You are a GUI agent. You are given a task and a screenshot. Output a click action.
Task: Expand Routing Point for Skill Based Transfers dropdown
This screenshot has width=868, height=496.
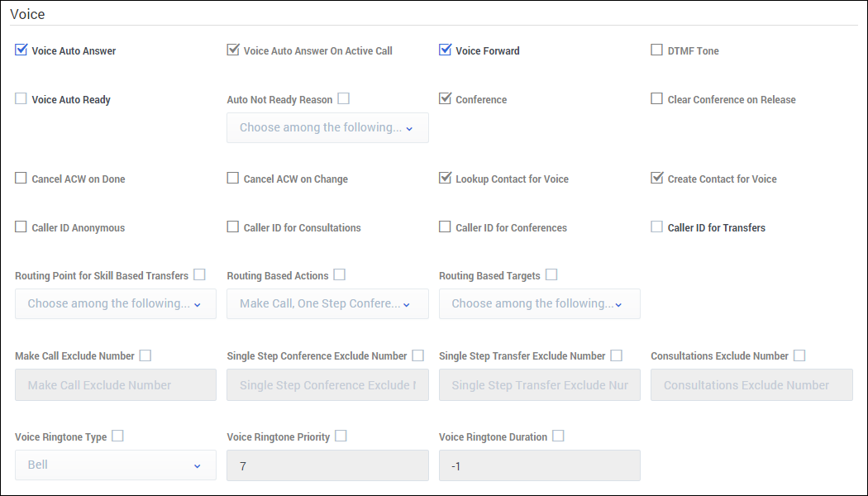point(116,304)
